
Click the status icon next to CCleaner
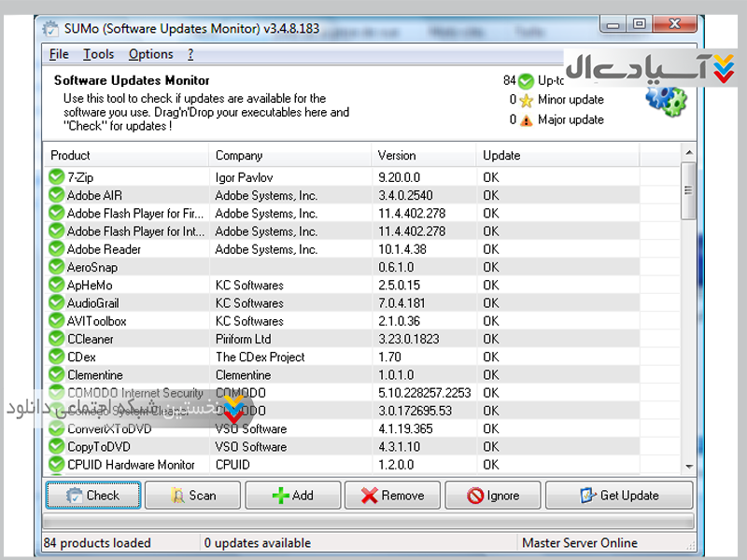(56, 339)
